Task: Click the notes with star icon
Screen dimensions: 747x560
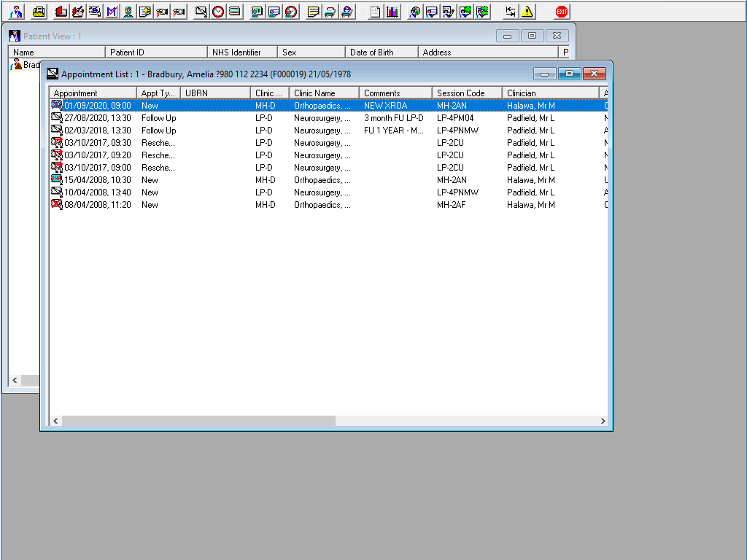Action: [x=145, y=12]
